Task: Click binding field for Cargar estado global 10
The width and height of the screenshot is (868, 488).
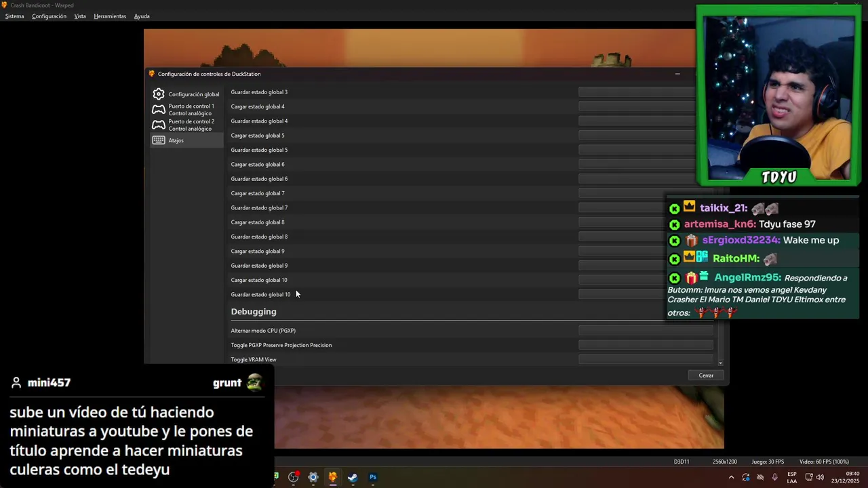Action: [x=622, y=280]
